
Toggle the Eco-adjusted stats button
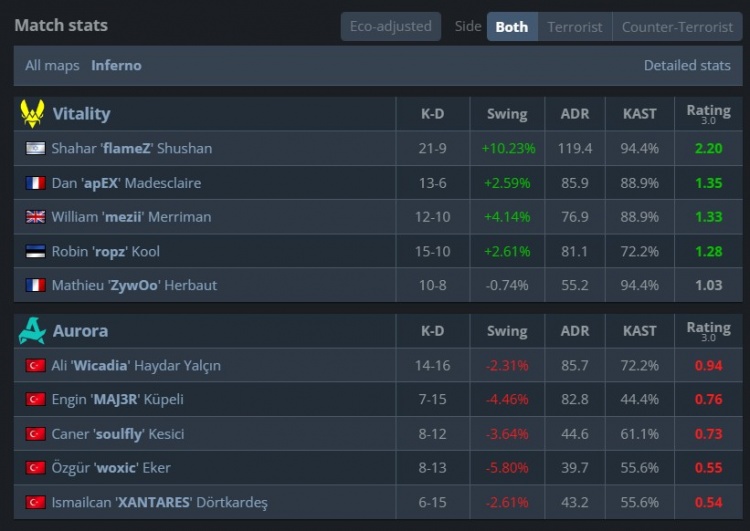coord(390,27)
